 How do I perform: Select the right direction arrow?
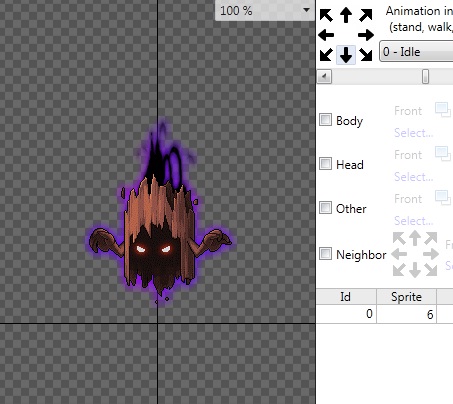pos(366,35)
